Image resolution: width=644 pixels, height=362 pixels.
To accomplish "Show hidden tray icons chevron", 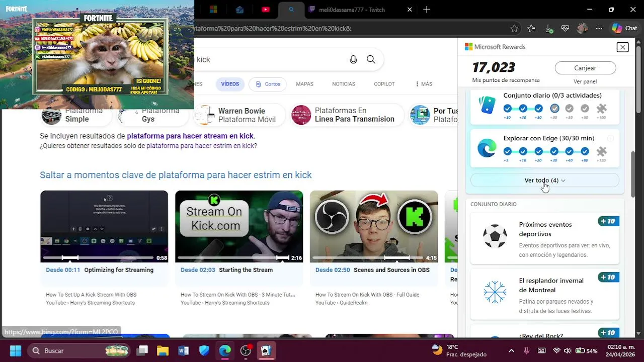I will click(512, 350).
